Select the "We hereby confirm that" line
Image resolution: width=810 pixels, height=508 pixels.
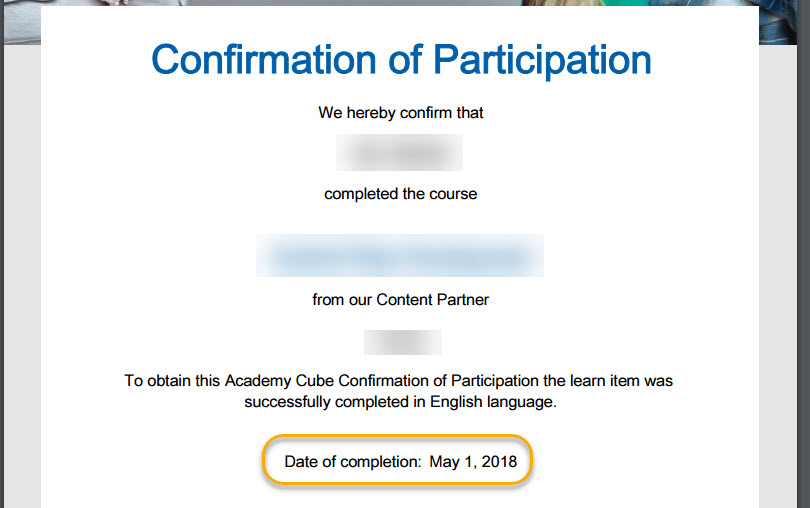point(400,113)
